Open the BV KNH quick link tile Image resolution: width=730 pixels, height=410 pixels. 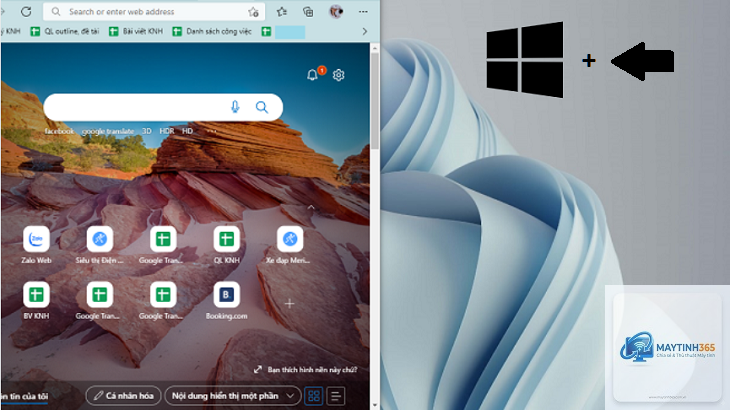(36, 301)
